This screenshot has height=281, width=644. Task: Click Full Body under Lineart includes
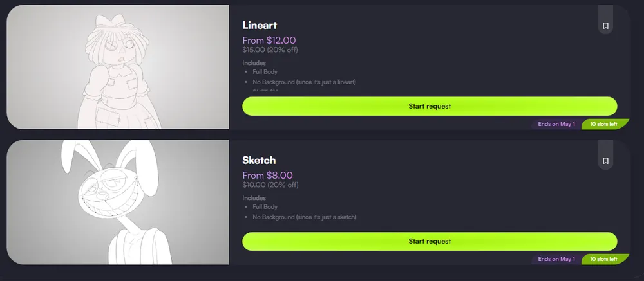pyautogui.click(x=265, y=72)
